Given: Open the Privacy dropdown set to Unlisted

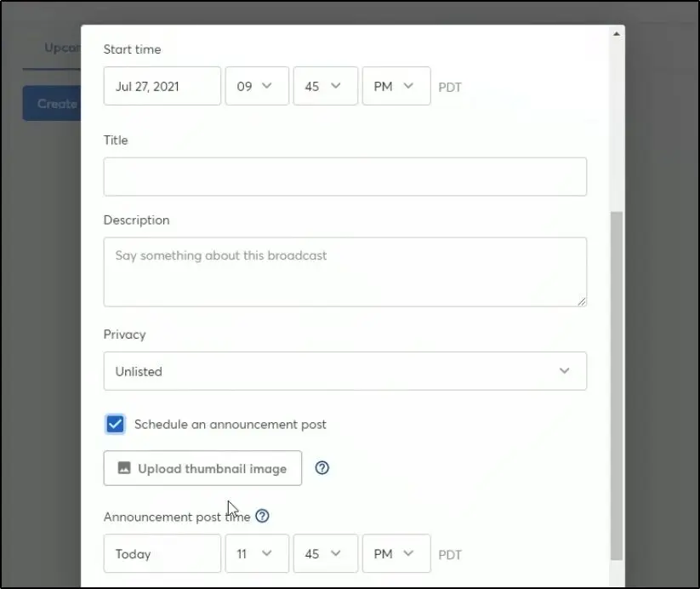Looking at the screenshot, I should click(x=344, y=371).
